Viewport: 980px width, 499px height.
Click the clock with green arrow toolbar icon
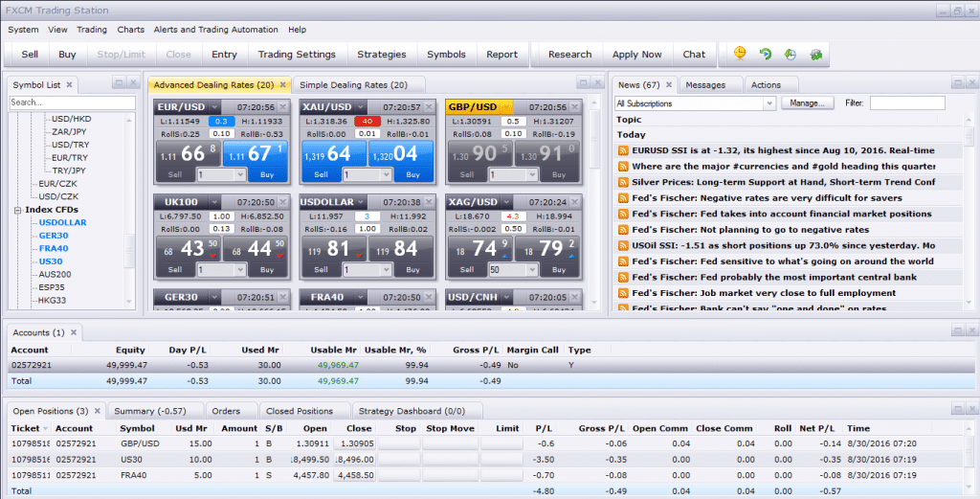point(790,55)
